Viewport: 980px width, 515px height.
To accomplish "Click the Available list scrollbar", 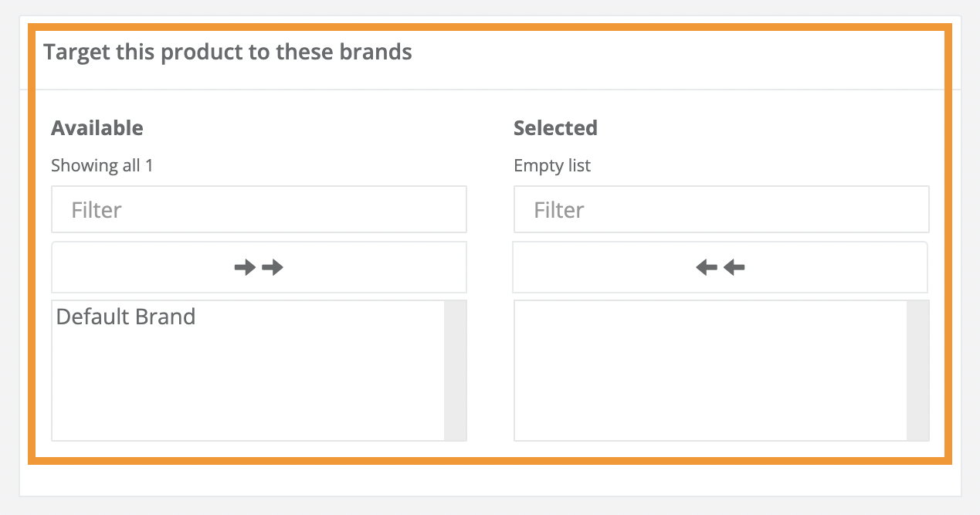I will 456,371.
